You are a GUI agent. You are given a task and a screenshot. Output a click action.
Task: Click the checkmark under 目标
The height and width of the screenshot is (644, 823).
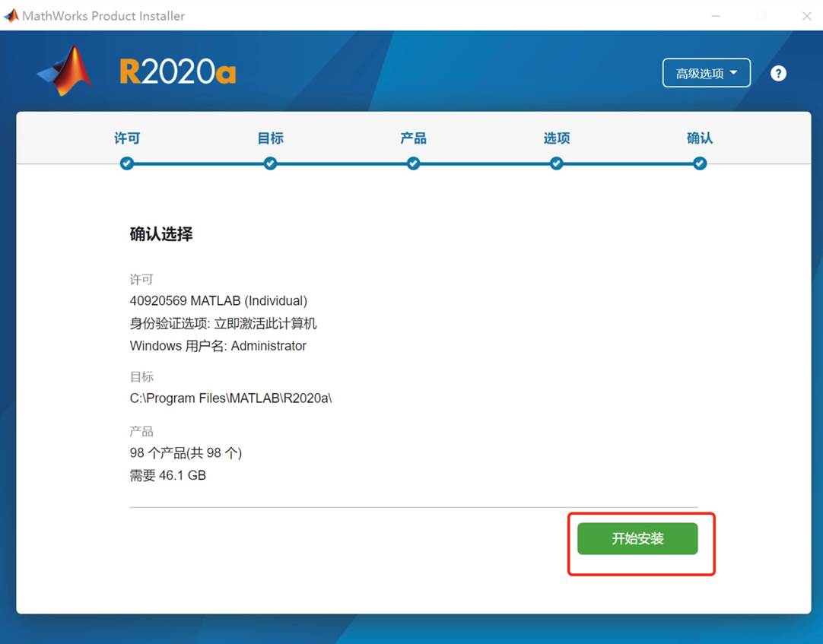tap(270, 163)
